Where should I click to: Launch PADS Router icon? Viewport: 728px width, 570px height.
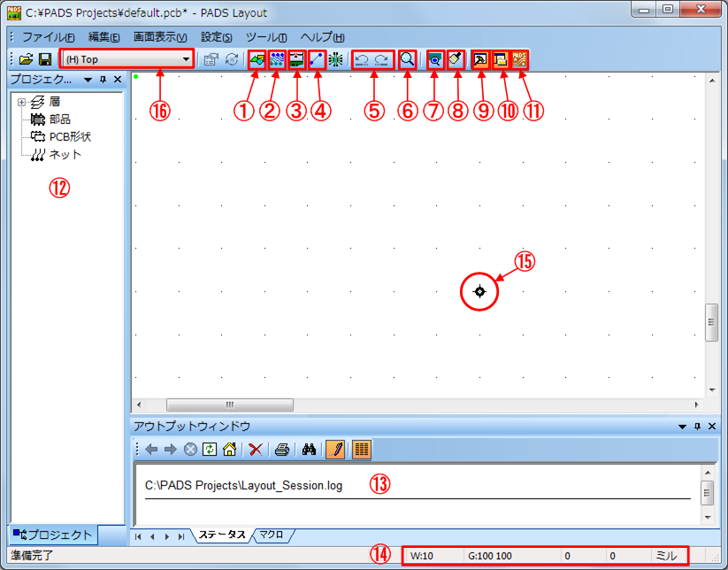coord(519,59)
